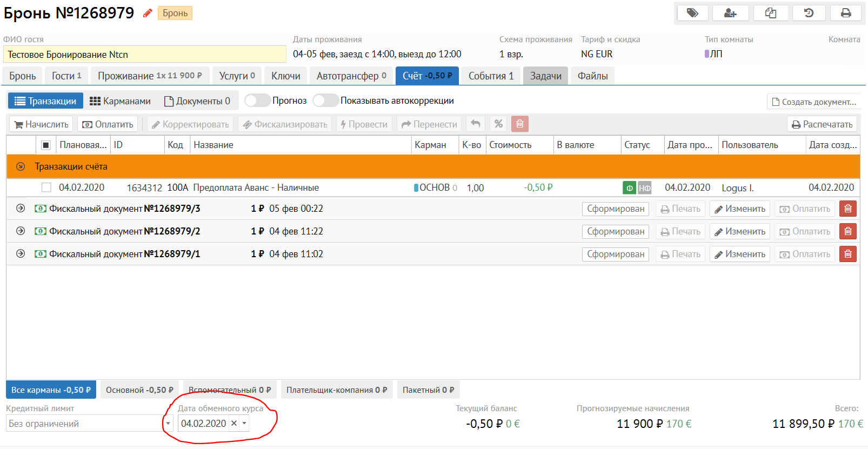Viewport: 868px width, 449px height.
Task: Enable the Прогноз toggle switch
Action: pyautogui.click(x=257, y=100)
